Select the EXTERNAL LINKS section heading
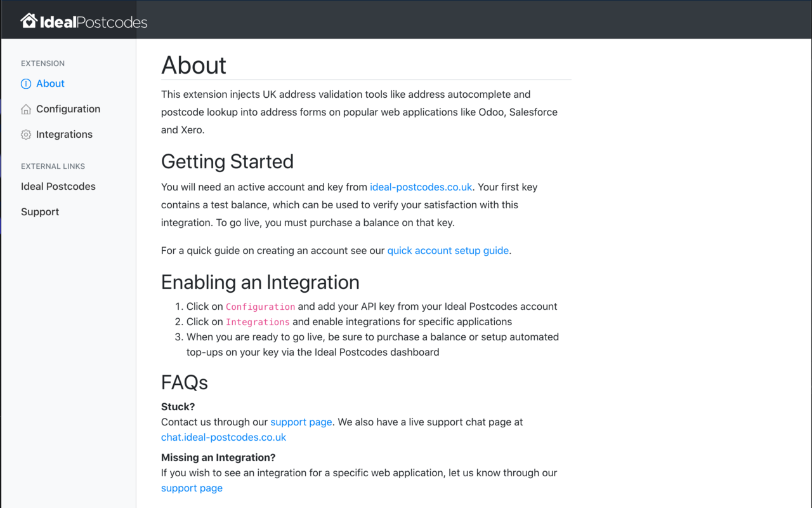This screenshot has height=508, width=812. pos(53,166)
